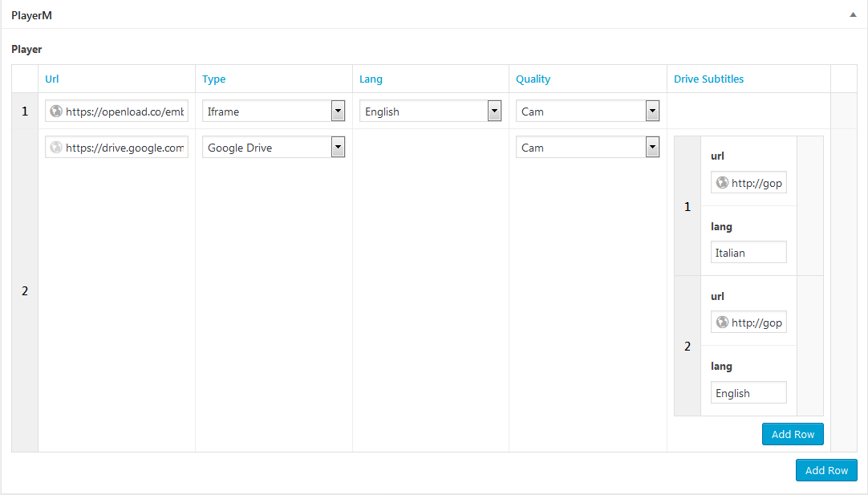868x495 pixels.
Task: Collapse the PlayerM panel with arrow toggle
Action: coord(853,14)
